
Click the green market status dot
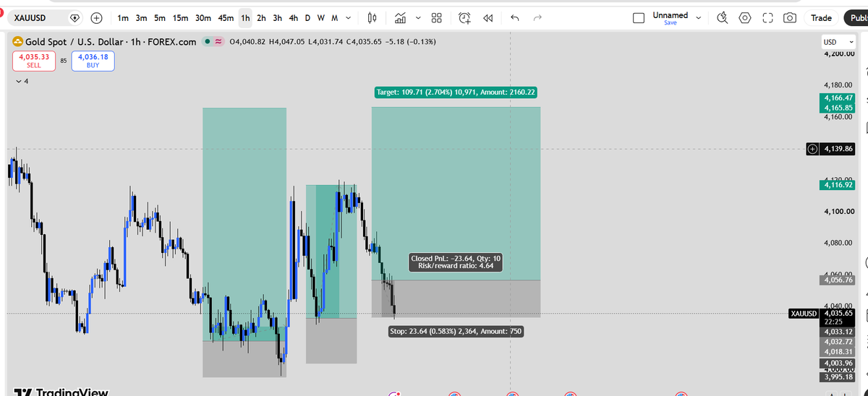[208, 42]
